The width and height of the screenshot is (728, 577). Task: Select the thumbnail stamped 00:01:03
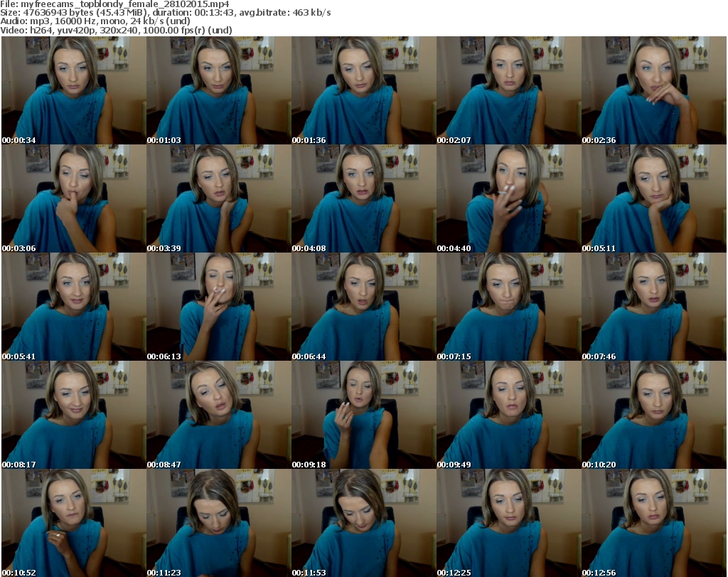(x=219, y=90)
